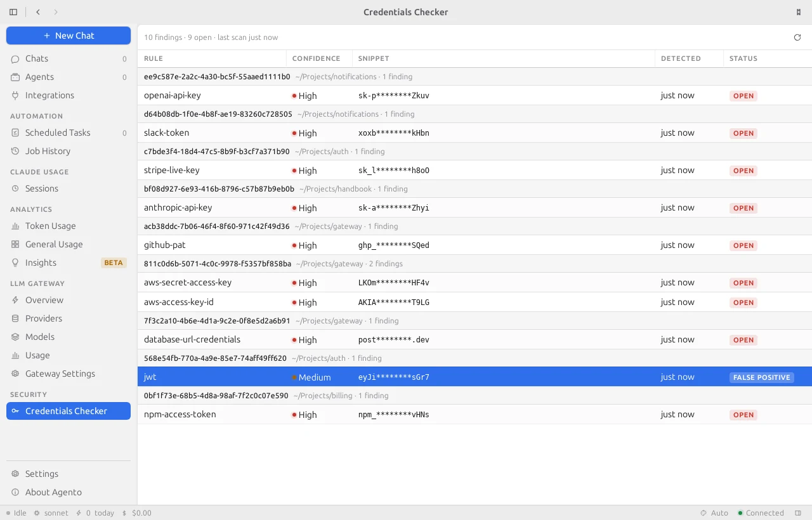Image resolution: width=812 pixels, height=520 pixels.
Task: Click the pin icon in title bar
Action: pos(799,12)
